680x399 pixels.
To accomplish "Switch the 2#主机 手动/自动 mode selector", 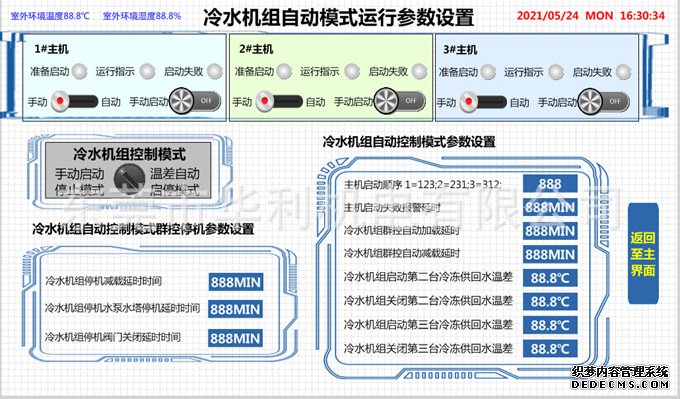I will 279,101.
